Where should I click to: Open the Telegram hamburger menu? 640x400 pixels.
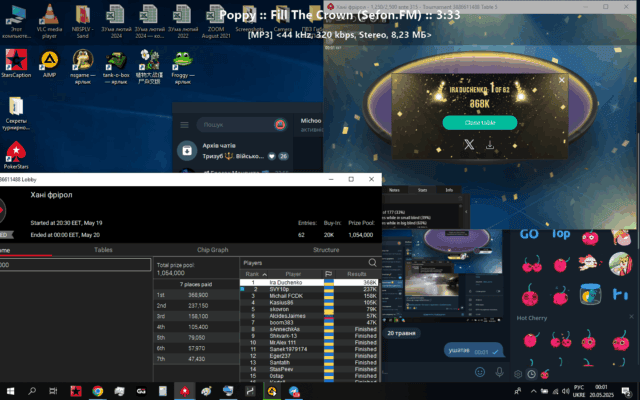tap(186, 125)
